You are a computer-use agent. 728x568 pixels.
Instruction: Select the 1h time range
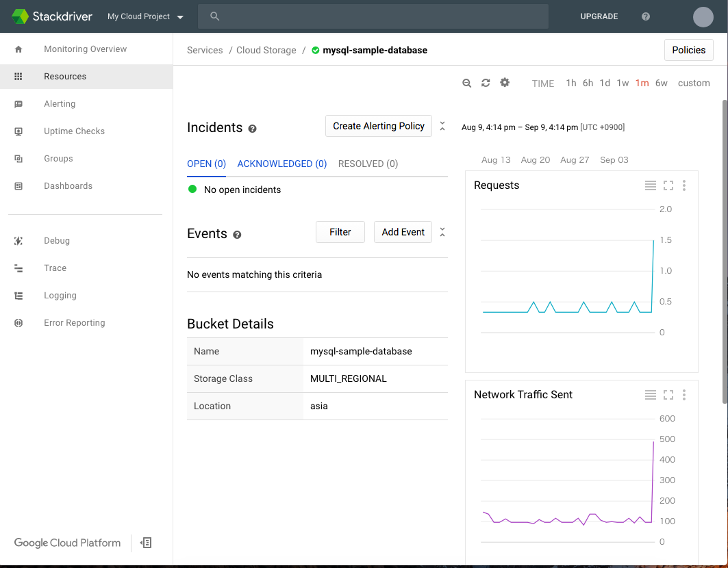coord(571,83)
